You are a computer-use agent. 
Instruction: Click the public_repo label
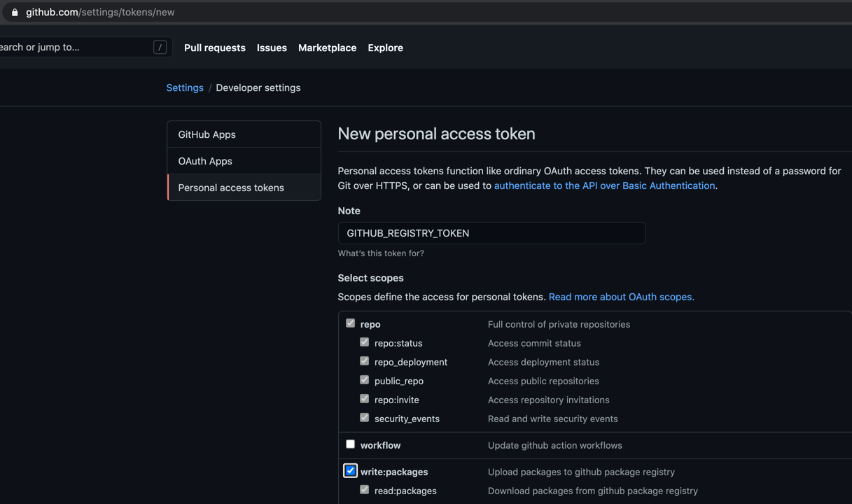tap(399, 381)
